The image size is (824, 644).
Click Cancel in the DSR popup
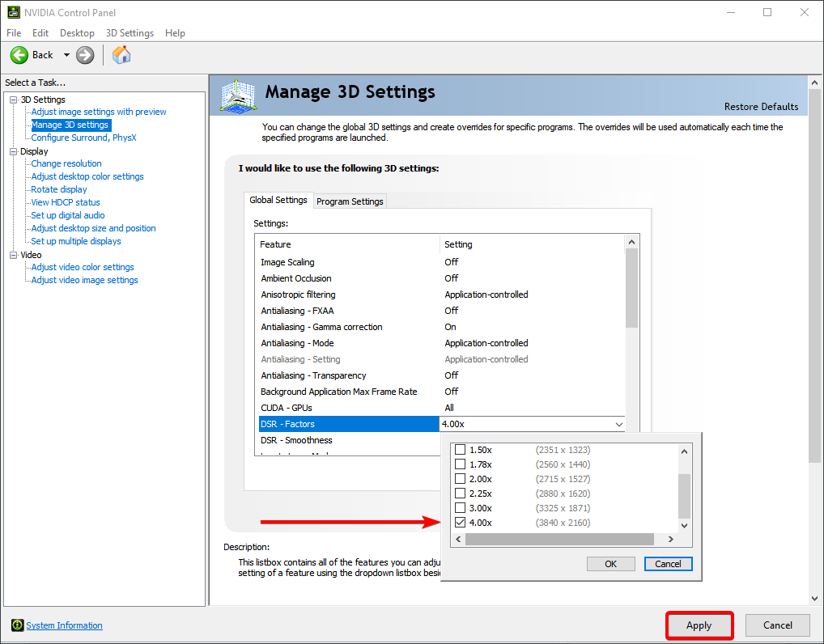(668, 564)
